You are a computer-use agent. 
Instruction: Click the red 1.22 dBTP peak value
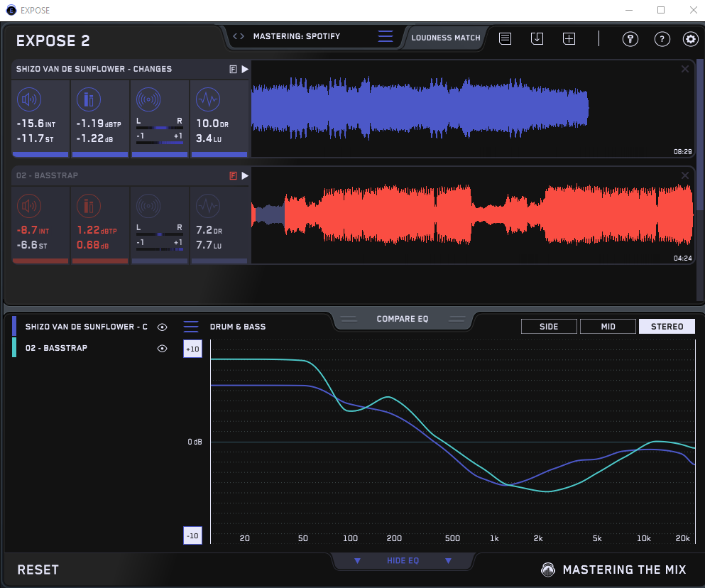click(x=97, y=230)
